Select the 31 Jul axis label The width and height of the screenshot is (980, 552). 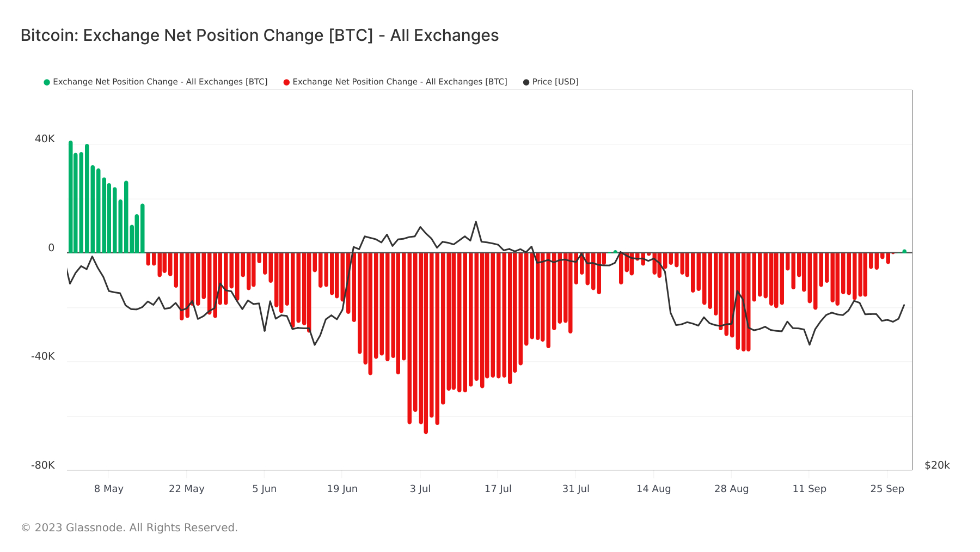[576, 489]
